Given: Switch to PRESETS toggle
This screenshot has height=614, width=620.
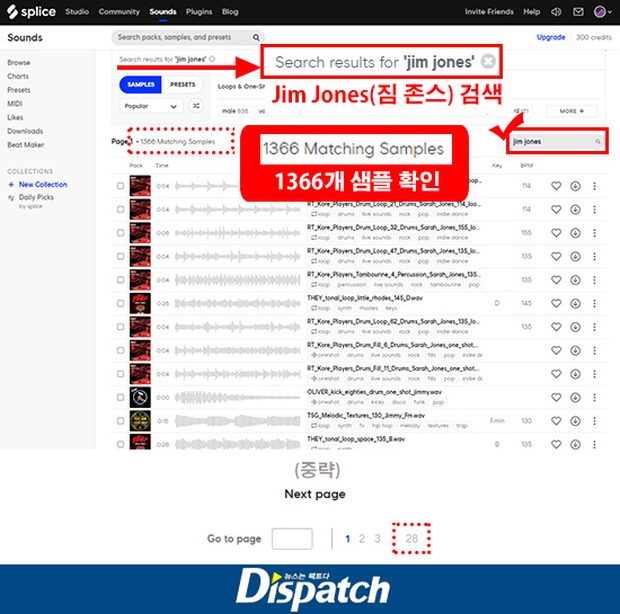Looking at the screenshot, I should click(182, 85).
